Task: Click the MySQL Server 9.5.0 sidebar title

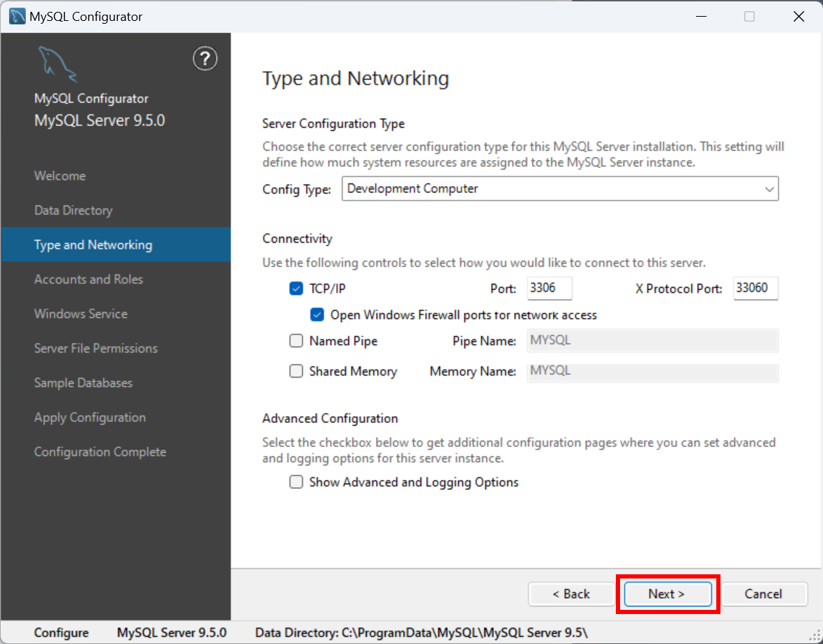Action: 100,121
